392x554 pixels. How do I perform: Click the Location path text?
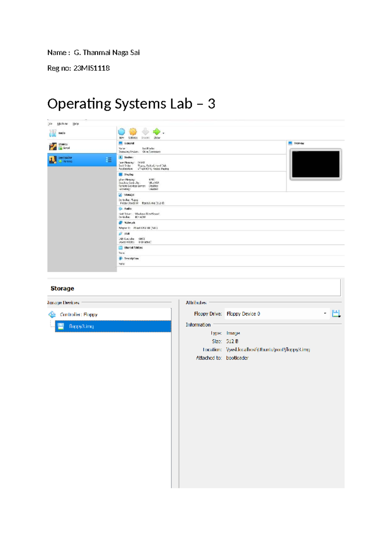coord(268,350)
